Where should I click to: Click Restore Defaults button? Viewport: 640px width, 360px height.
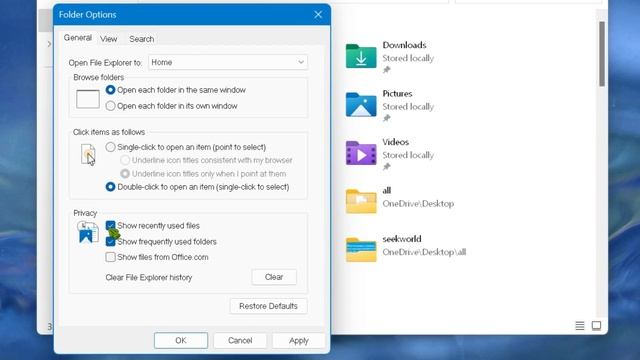(x=268, y=306)
